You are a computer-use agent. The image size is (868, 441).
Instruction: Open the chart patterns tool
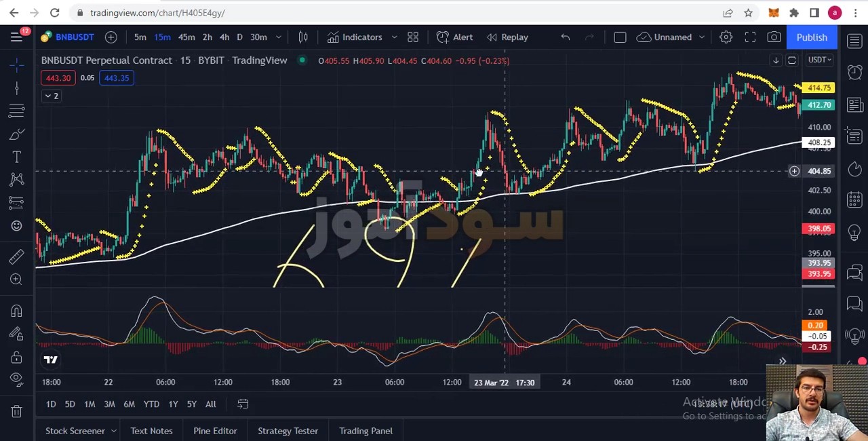point(17,179)
